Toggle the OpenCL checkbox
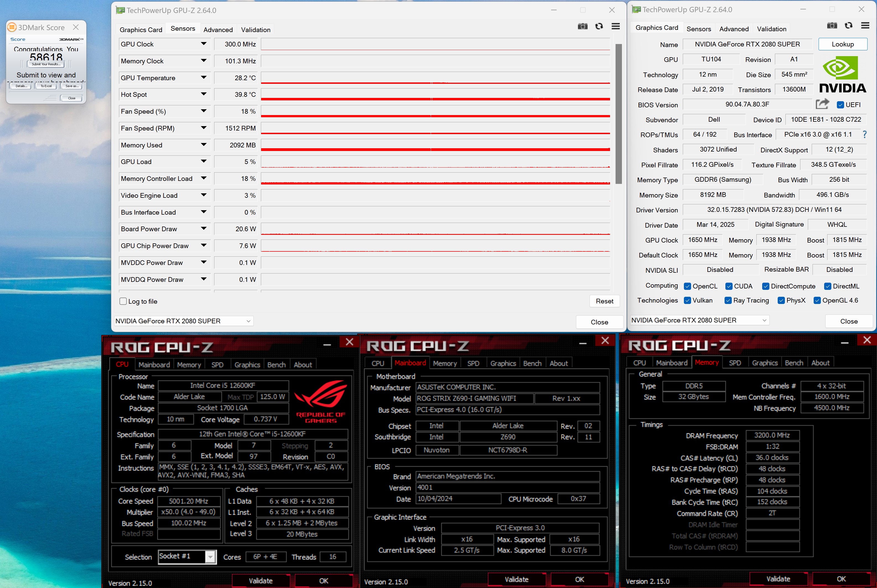 coord(687,286)
